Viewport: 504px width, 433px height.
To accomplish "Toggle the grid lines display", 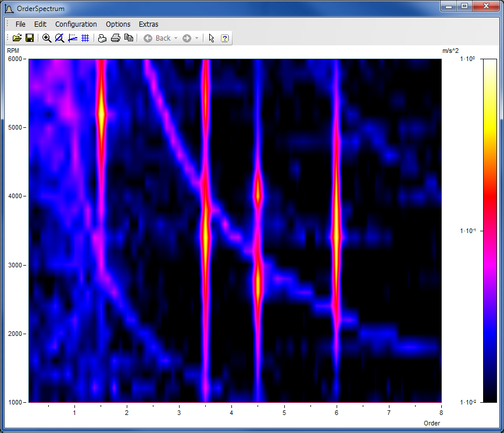I will (85, 38).
